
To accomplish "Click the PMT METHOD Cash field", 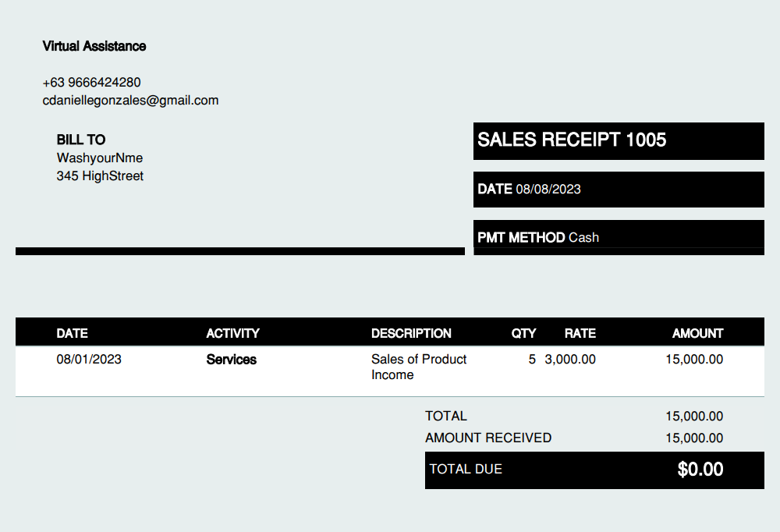I will click(x=619, y=237).
